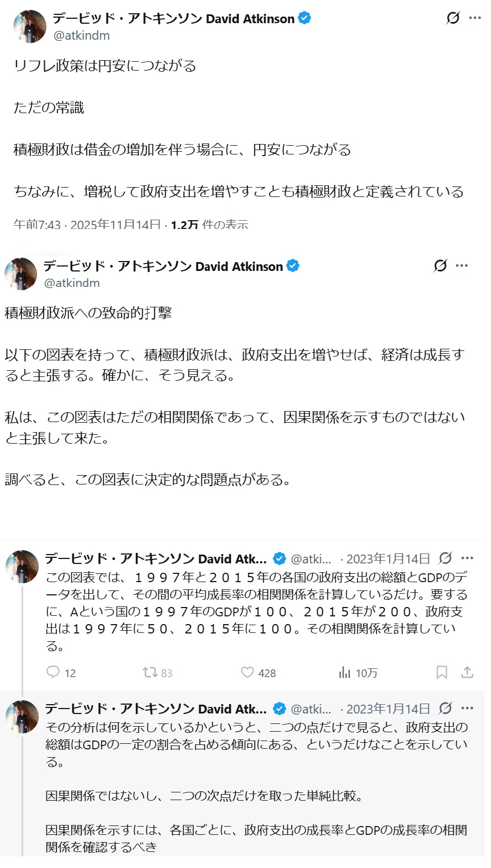491x868 pixels.
Task: Click the share icon on the first reply
Action: (x=467, y=672)
